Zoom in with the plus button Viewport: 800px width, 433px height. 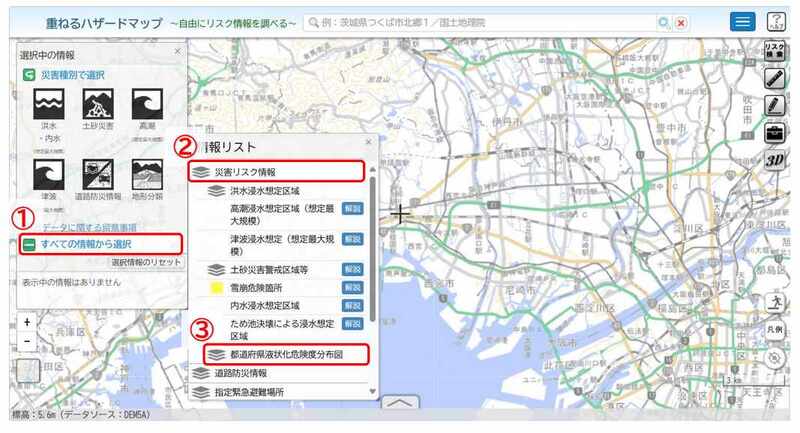click(28, 322)
